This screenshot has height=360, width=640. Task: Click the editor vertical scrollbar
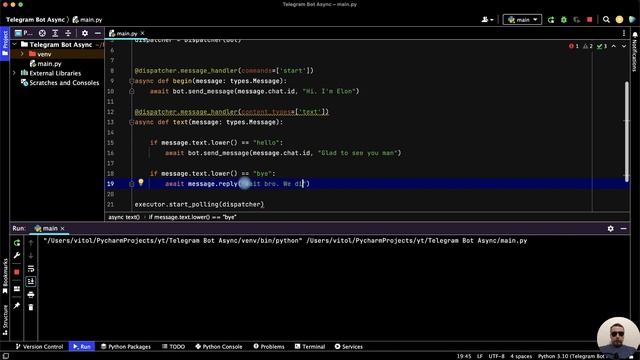pos(627,130)
